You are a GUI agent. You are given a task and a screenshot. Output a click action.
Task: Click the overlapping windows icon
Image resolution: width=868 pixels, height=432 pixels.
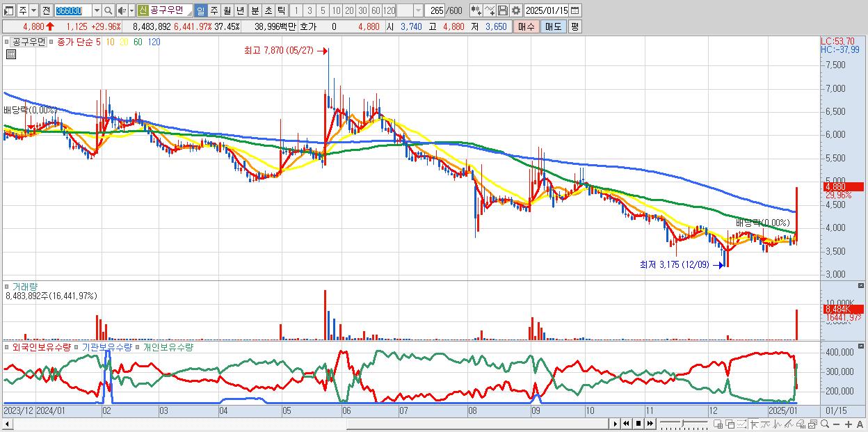(x=730, y=424)
